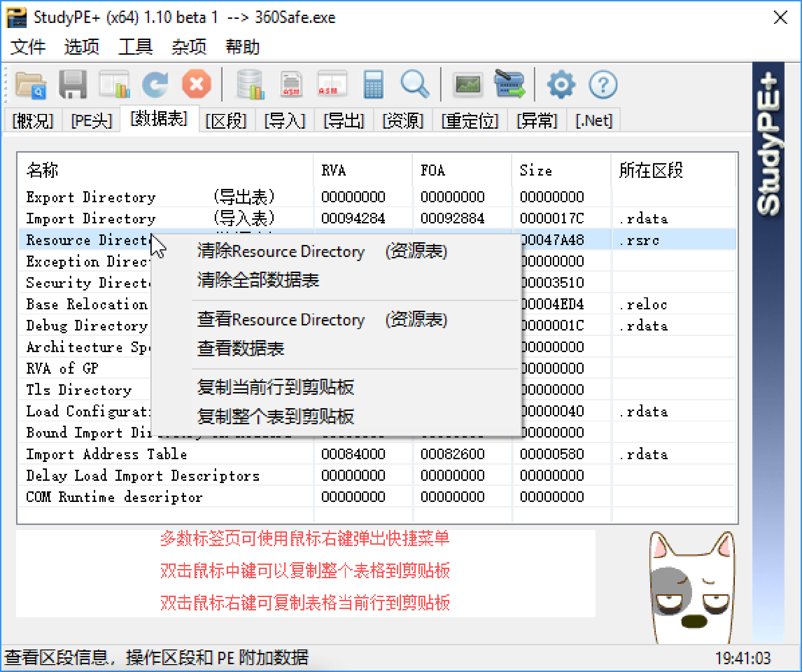
Task: Open the 杂项 menu
Action: [x=189, y=47]
